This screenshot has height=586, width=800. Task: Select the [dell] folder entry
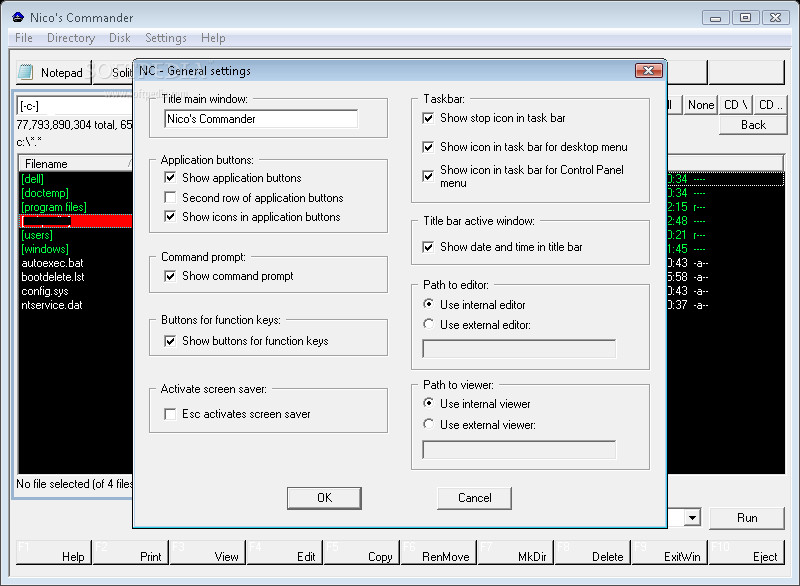tap(33, 179)
